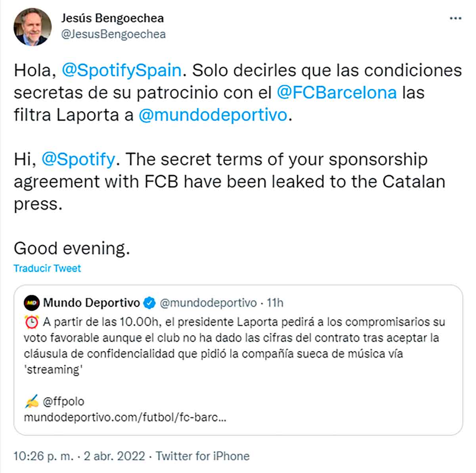Image resolution: width=476 pixels, height=473 pixels.
Task: Click Jesús Bengoechea's profile photo
Action: 33,27
